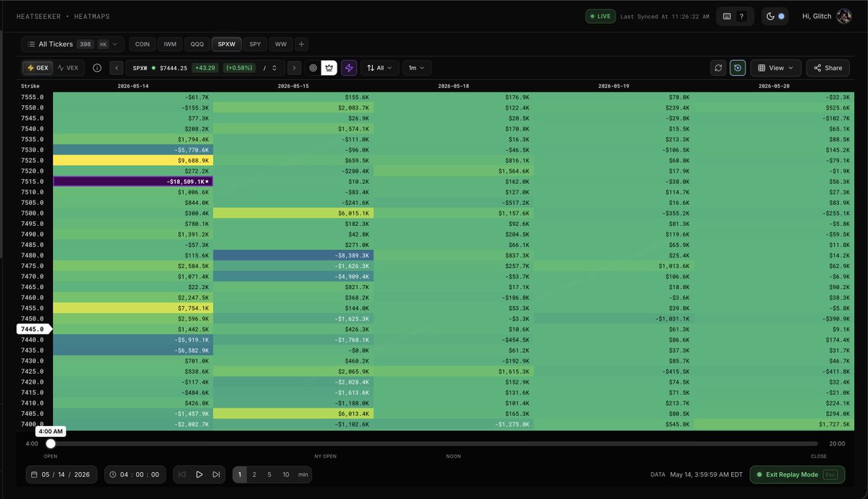Viewport: 868px width, 499px height.
Task: Open the 1m interval dropdown
Action: point(417,68)
